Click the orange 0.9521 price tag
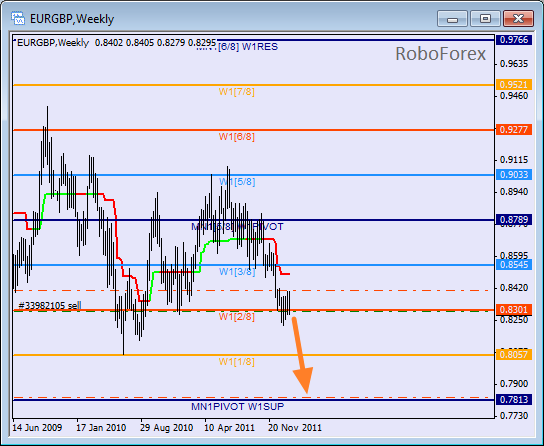 (514, 85)
